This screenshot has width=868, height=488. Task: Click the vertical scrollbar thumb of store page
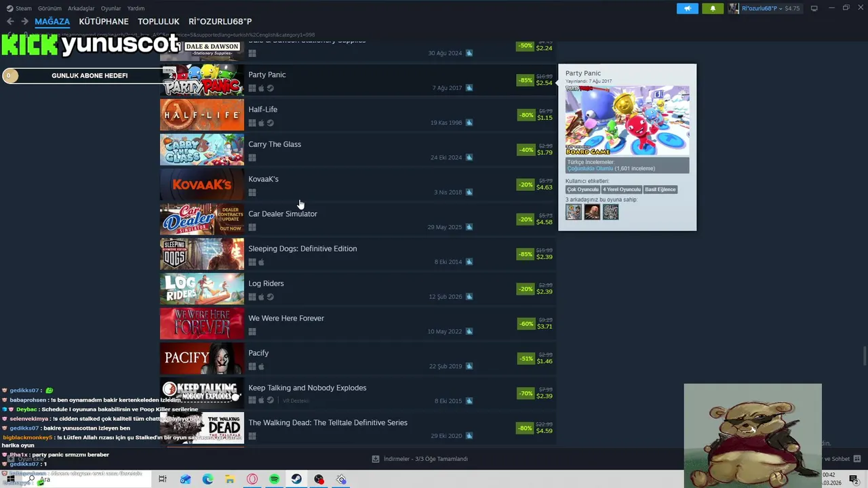(864, 355)
